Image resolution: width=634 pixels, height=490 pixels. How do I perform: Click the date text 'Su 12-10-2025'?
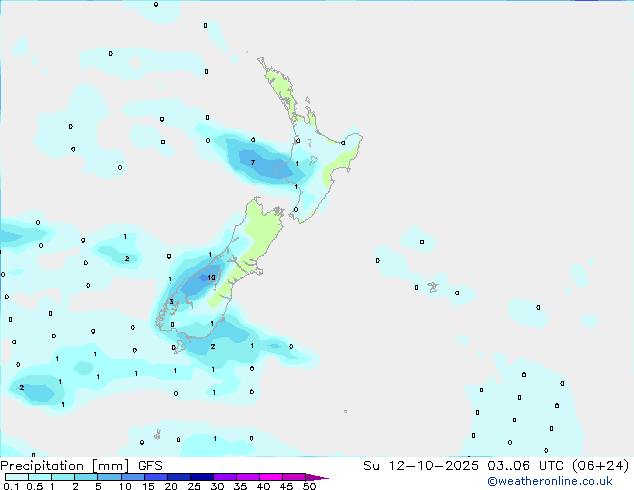click(421, 466)
